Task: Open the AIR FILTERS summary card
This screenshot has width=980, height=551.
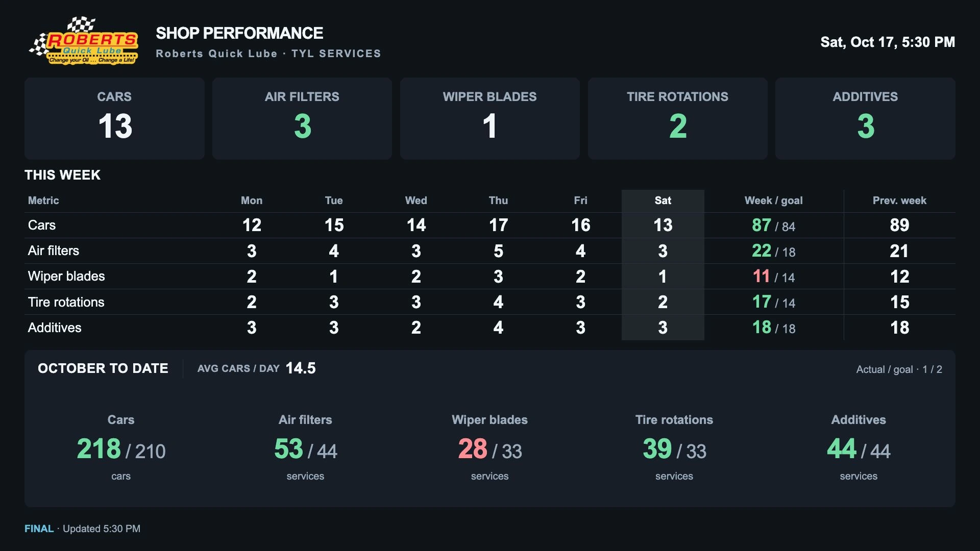Action: coord(302,118)
